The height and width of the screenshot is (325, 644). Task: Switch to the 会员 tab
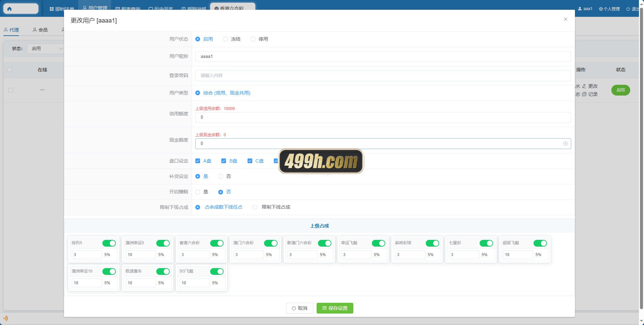[x=40, y=30]
